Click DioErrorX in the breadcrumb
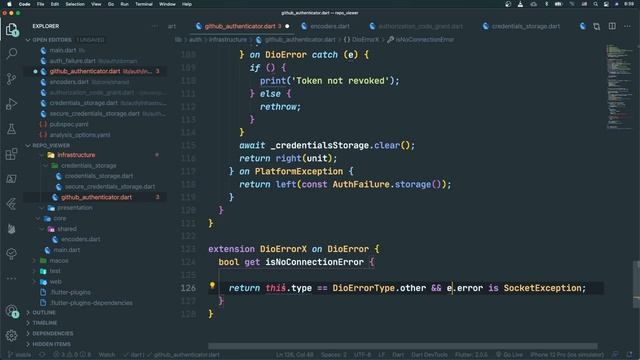The image size is (640, 360). [365, 40]
